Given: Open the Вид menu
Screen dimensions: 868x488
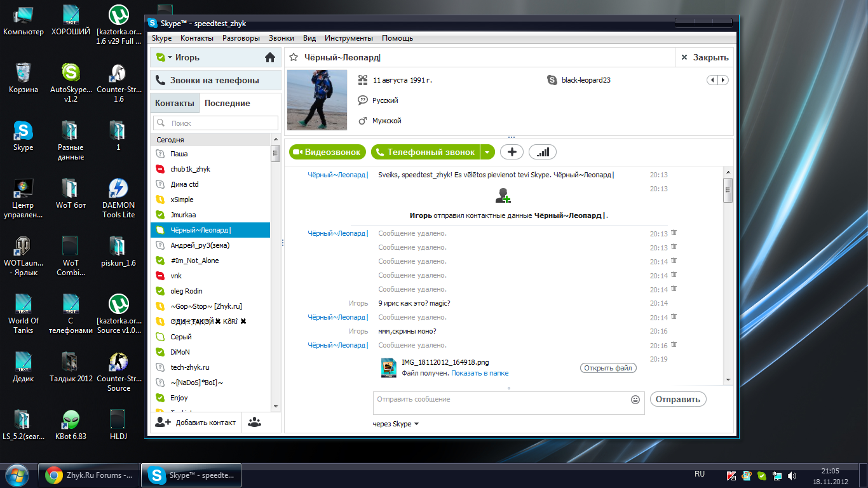Looking at the screenshot, I should click(309, 38).
